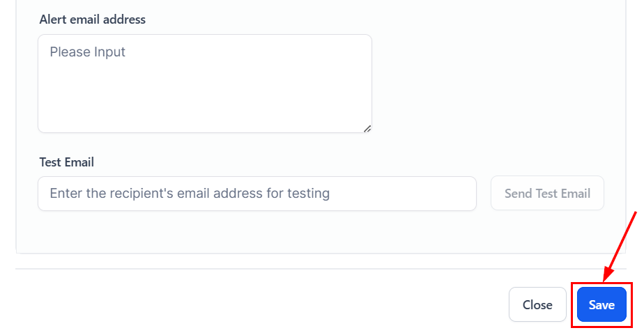Save the alert email settings

pos(601,304)
